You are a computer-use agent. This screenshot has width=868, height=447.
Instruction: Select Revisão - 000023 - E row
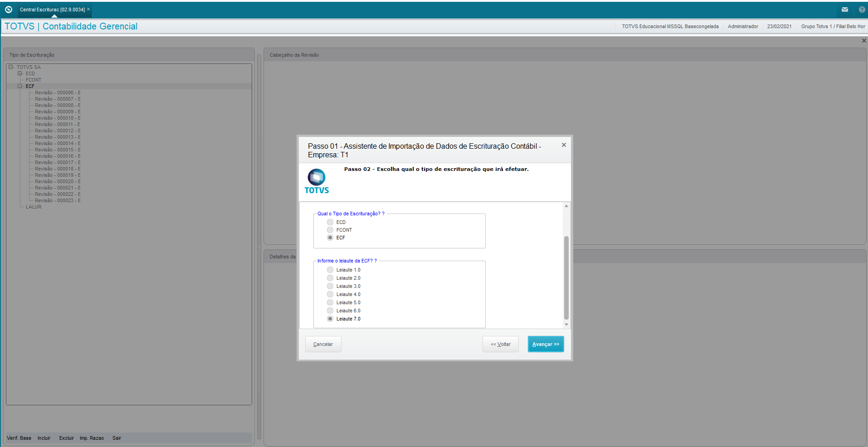click(58, 200)
